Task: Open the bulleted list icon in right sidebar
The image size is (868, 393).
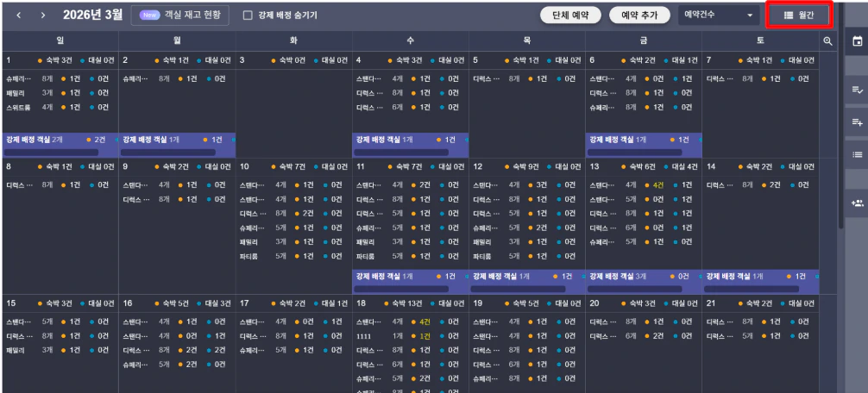Action: (x=857, y=154)
